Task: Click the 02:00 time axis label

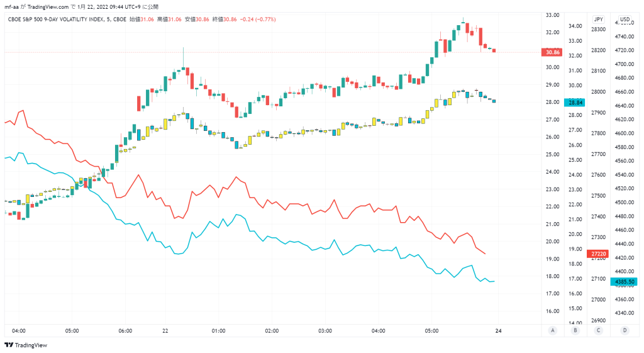Action: pos(272,331)
